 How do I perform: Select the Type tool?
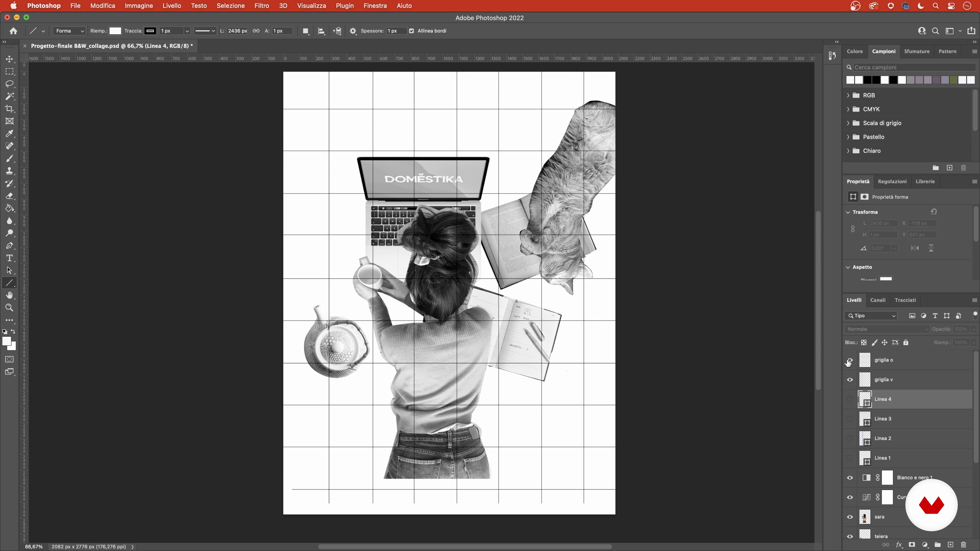click(x=9, y=258)
